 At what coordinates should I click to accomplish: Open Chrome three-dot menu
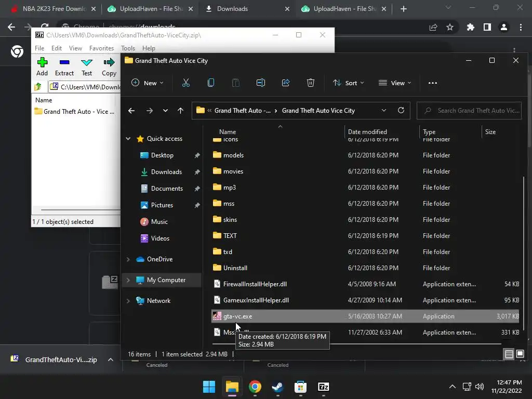pyautogui.click(x=521, y=27)
